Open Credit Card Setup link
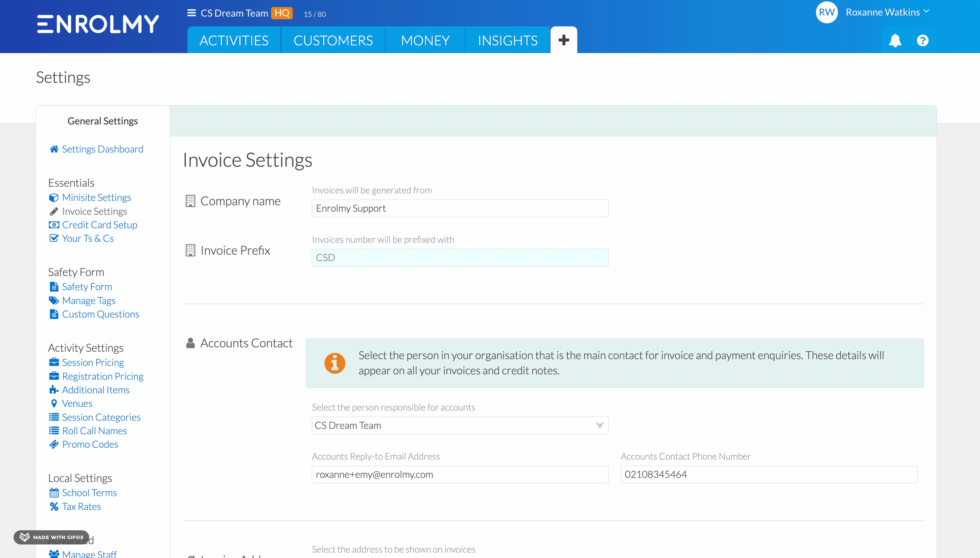 [100, 225]
